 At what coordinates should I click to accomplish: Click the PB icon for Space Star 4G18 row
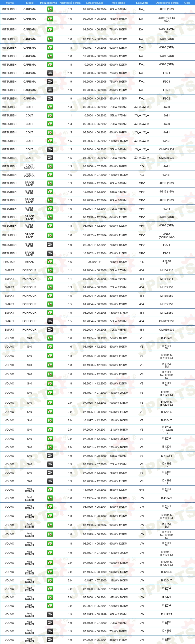tap(50, 209)
